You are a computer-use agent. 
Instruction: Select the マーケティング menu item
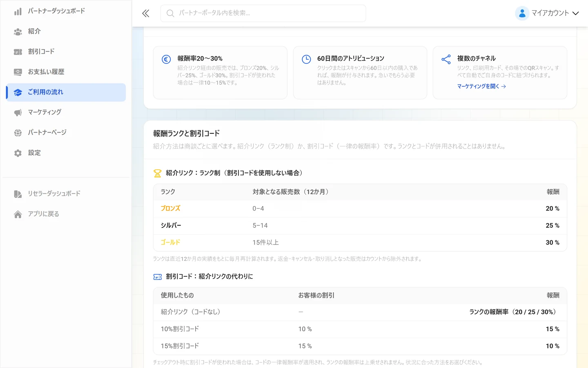pyautogui.click(x=66, y=112)
